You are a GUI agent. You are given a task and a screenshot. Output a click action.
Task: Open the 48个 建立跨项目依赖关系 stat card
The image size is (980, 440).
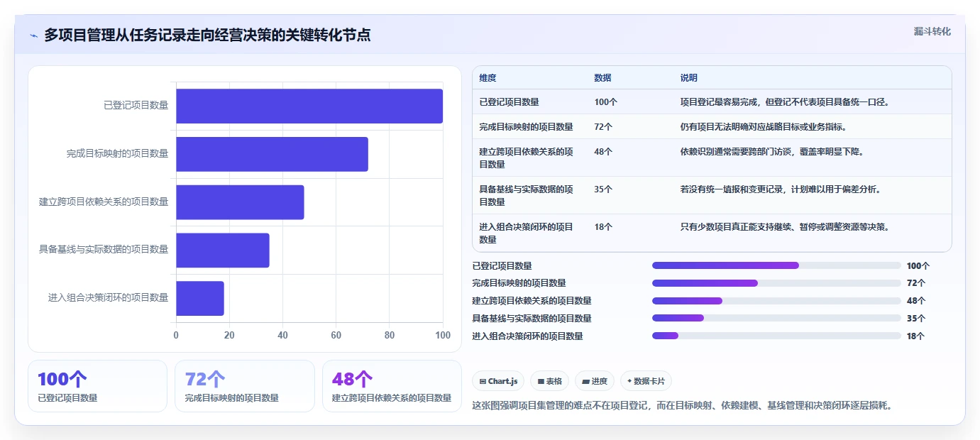[x=392, y=386]
